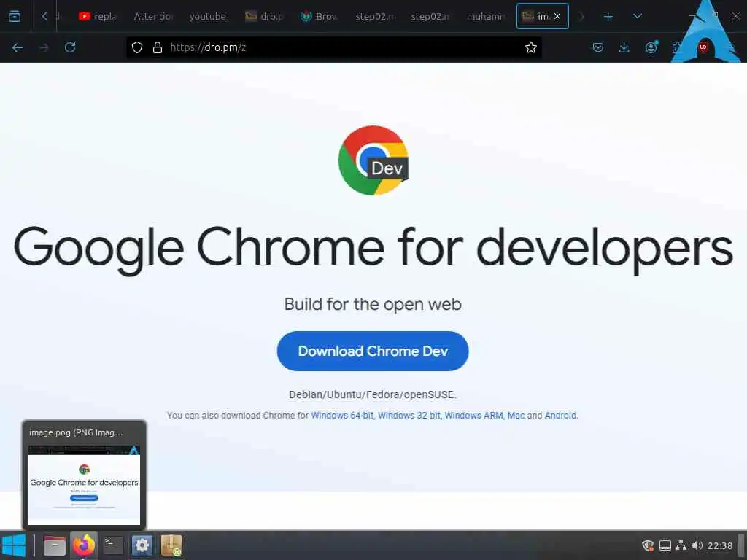Reload the page with the refresh icon
The width and height of the screenshot is (747, 560).
point(70,47)
